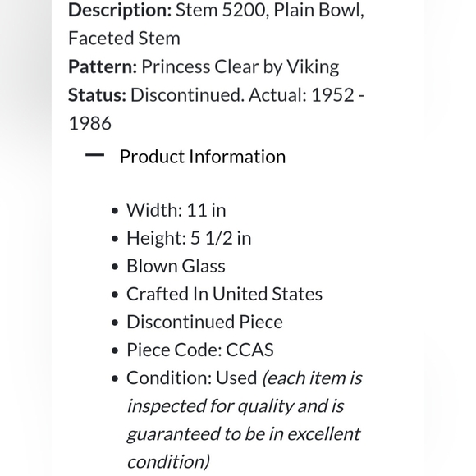Click the Faceted Stem text

tap(124, 39)
